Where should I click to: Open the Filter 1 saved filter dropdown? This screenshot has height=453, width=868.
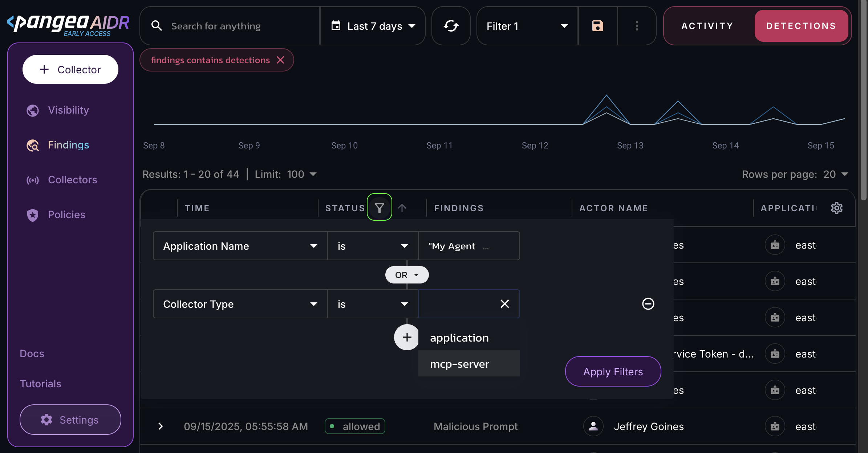pyautogui.click(x=527, y=26)
